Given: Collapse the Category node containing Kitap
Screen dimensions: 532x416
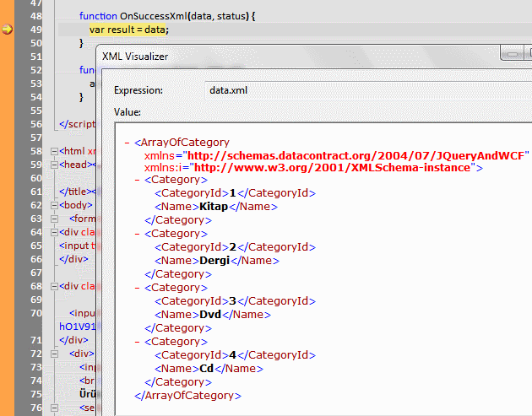Looking at the screenshot, I should coord(138,180).
